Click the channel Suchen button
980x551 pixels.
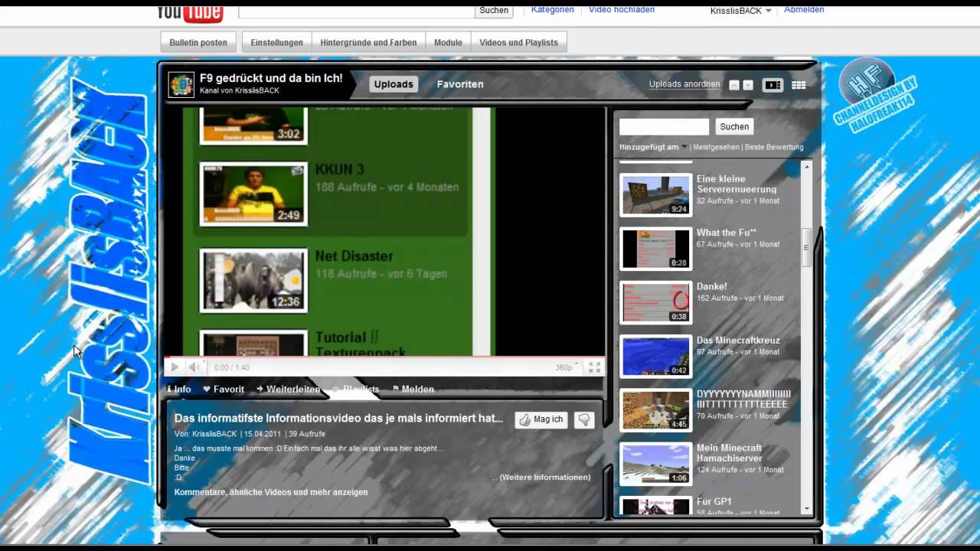[734, 126]
